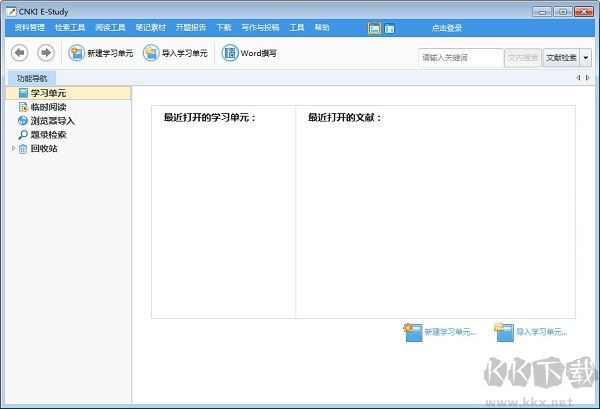The height and width of the screenshot is (409, 600).
Task: Select the 功能导航 tab
Action: pos(32,78)
